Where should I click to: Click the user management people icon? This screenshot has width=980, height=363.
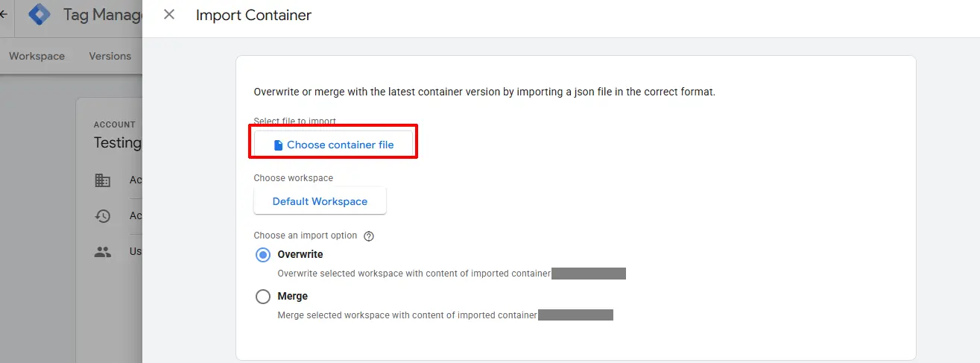point(103,252)
